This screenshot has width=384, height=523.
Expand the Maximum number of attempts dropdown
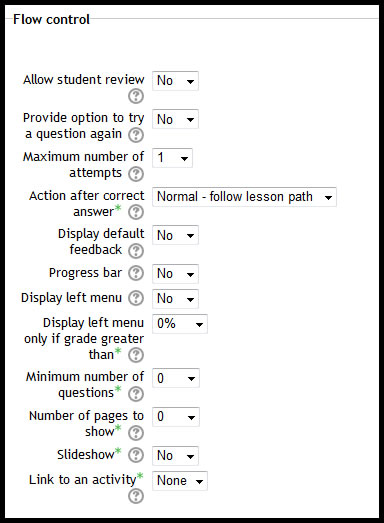pyautogui.click(x=172, y=158)
